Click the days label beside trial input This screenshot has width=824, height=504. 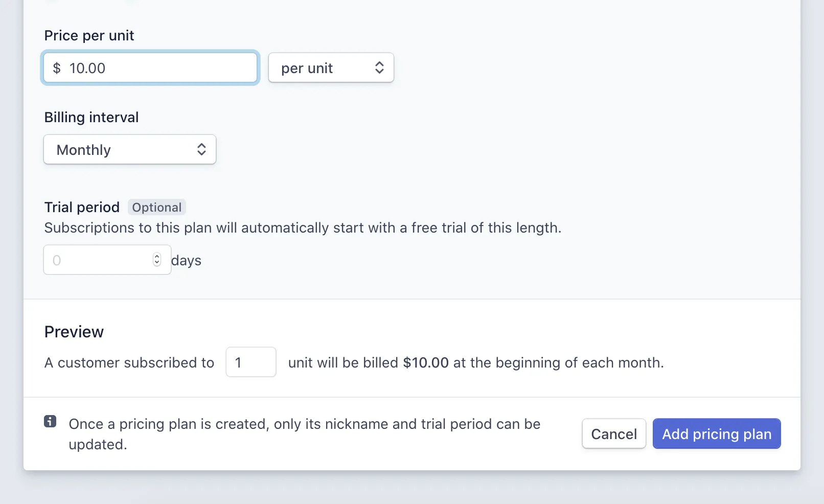186,261
